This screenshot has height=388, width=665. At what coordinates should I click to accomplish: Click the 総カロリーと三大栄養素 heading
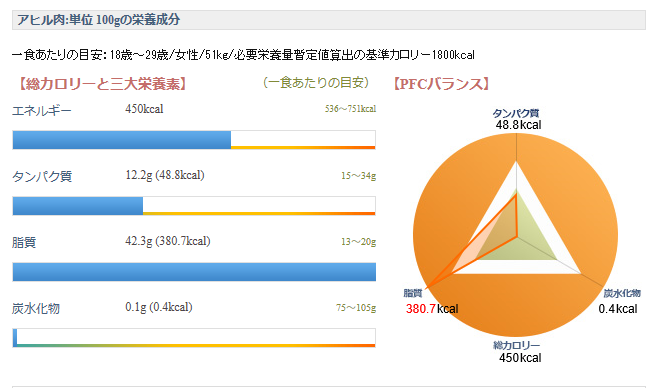[x=101, y=84]
